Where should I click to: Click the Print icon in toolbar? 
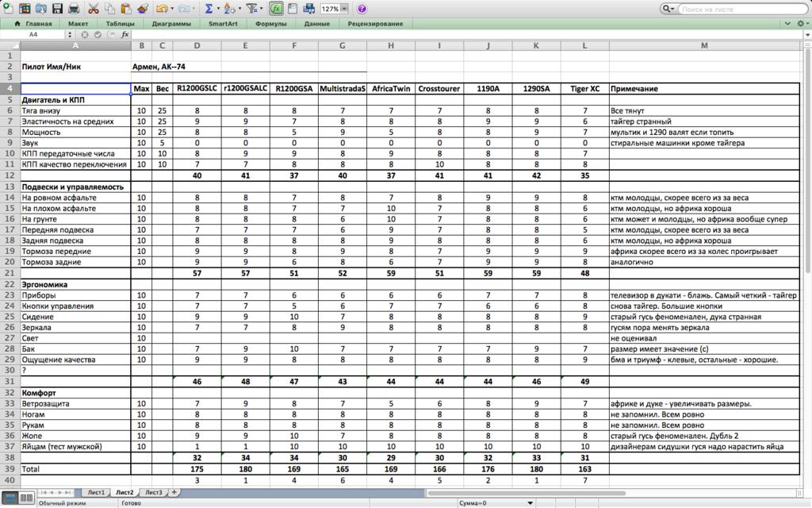click(74, 9)
